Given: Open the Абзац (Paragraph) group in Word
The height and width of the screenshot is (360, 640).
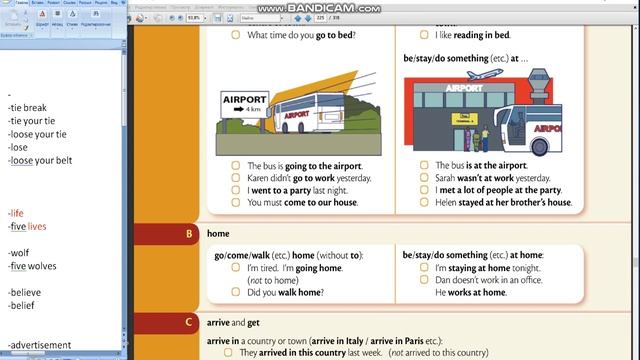Looking at the screenshot, I should click(x=58, y=19).
